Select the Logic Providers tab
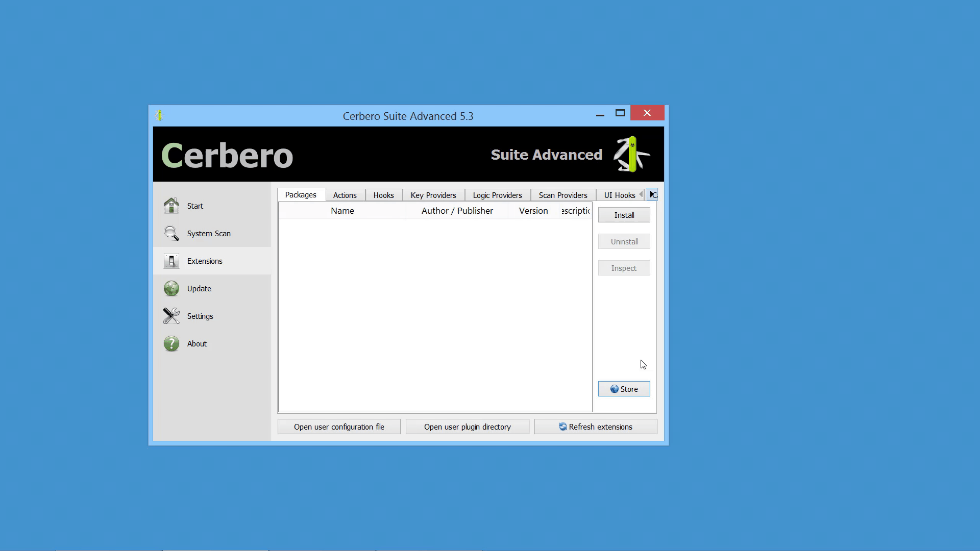The height and width of the screenshot is (551, 980). [x=498, y=194]
